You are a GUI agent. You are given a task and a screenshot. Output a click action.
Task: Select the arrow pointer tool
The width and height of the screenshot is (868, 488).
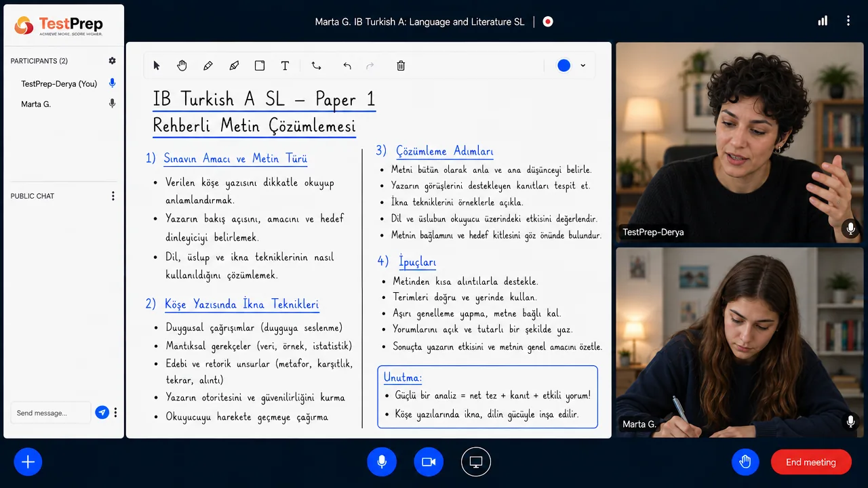tap(157, 66)
